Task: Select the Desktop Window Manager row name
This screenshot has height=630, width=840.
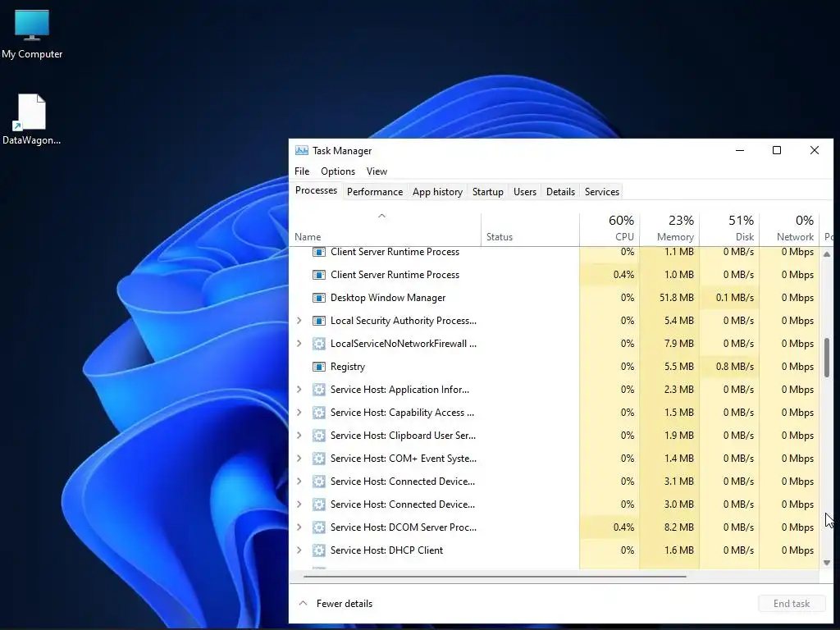Action: point(388,298)
